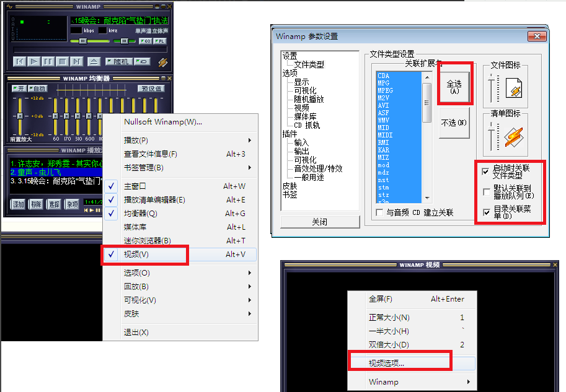Screen dimensions: 566x392
Task: Toggle the repeat loop button
Action: (x=142, y=62)
